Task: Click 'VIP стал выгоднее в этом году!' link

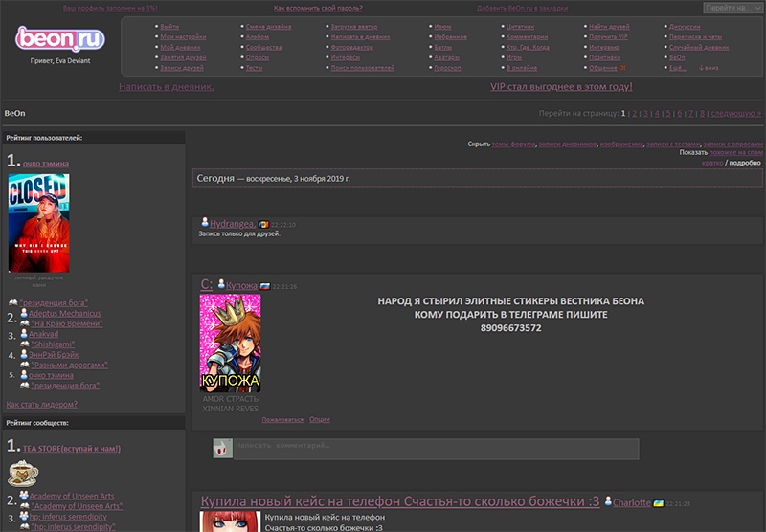Action: tap(561, 86)
